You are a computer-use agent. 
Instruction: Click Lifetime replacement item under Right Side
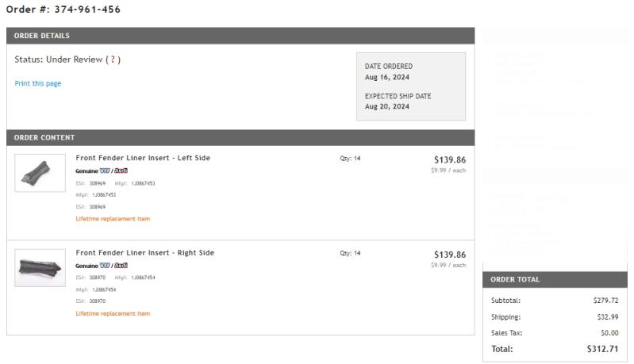point(113,313)
